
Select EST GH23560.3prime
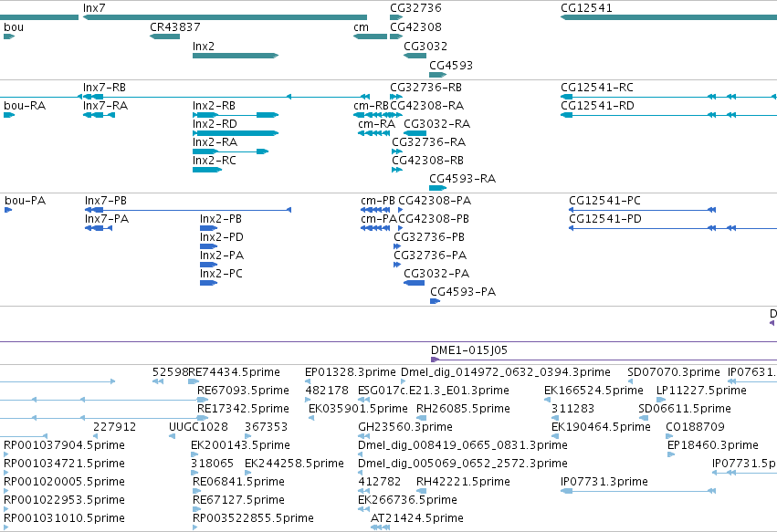(x=363, y=436)
